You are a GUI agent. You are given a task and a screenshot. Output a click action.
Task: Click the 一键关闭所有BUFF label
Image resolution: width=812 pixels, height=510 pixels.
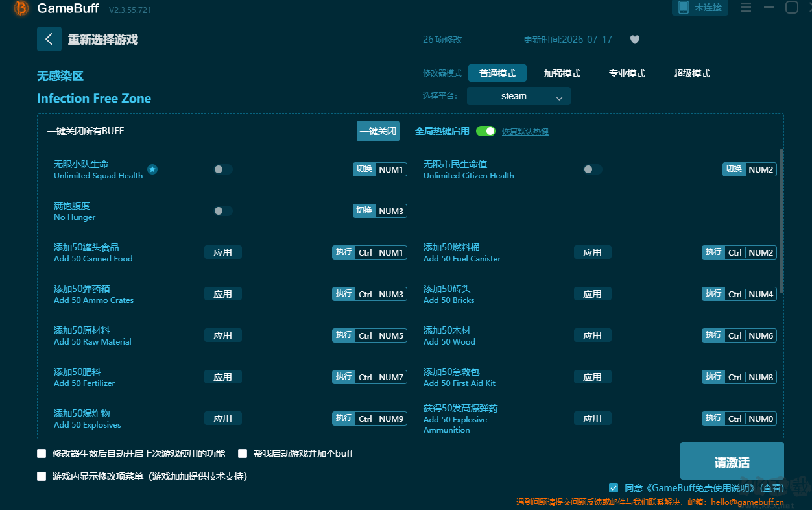point(86,131)
